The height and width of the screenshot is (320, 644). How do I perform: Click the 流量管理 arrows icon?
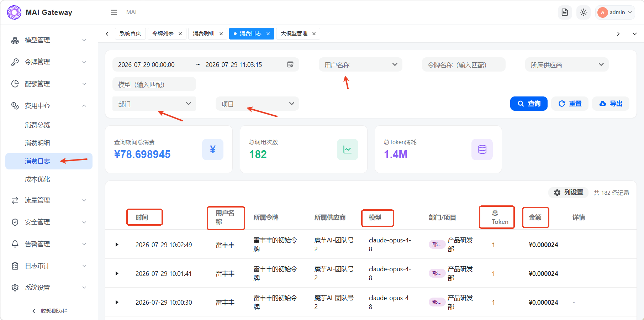tap(15, 200)
